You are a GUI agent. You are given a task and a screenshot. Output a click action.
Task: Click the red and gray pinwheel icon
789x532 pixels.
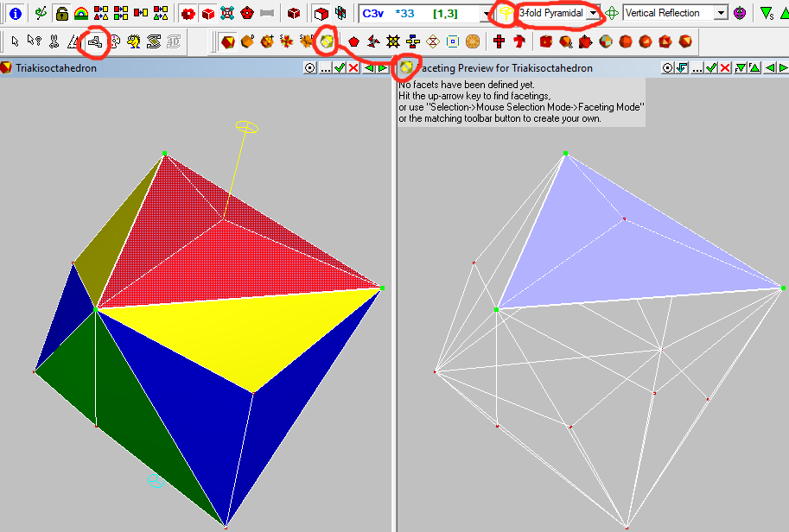[373, 41]
